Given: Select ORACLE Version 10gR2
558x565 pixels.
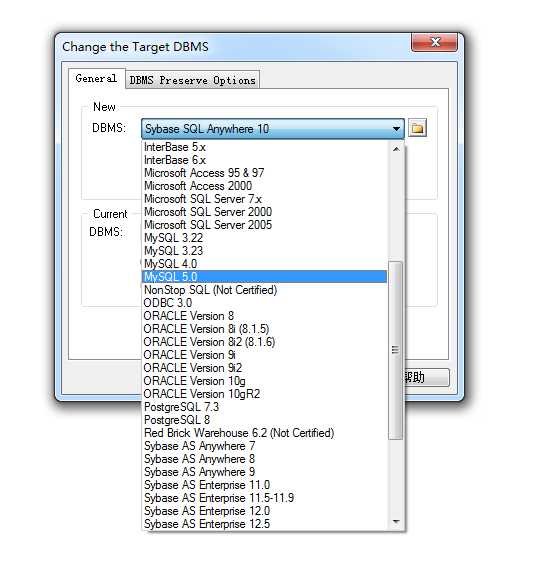Looking at the screenshot, I should click(x=265, y=394).
